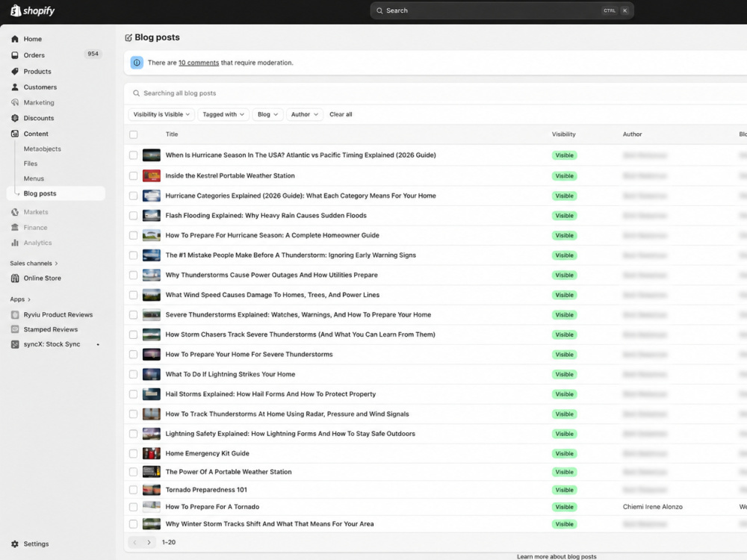Go to previous page arrow
This screenshot has height=560, width=747.
134,542
